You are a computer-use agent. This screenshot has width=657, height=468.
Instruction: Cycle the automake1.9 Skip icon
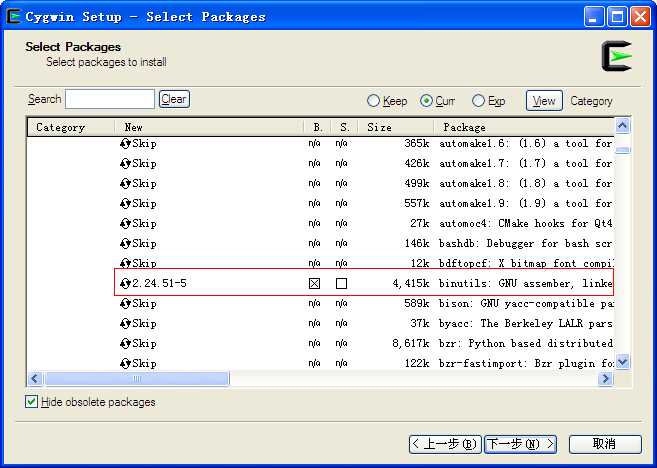tap(125, 204)
